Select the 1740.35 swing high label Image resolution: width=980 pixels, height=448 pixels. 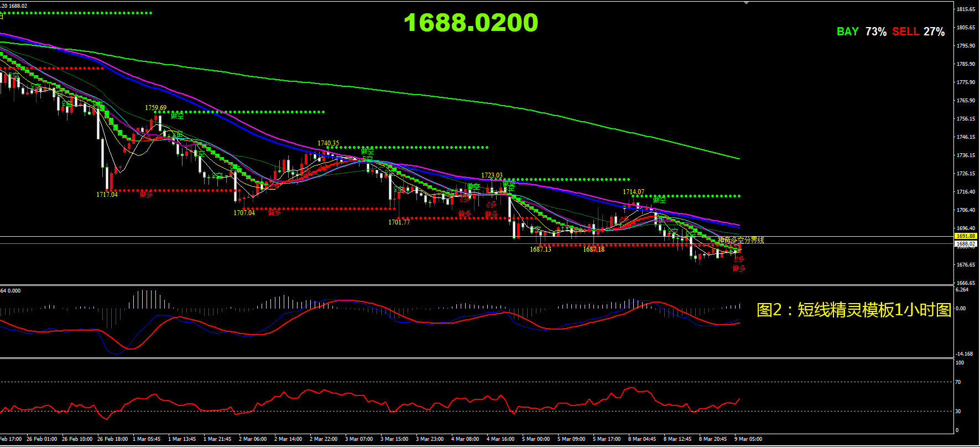pos(328,143)
